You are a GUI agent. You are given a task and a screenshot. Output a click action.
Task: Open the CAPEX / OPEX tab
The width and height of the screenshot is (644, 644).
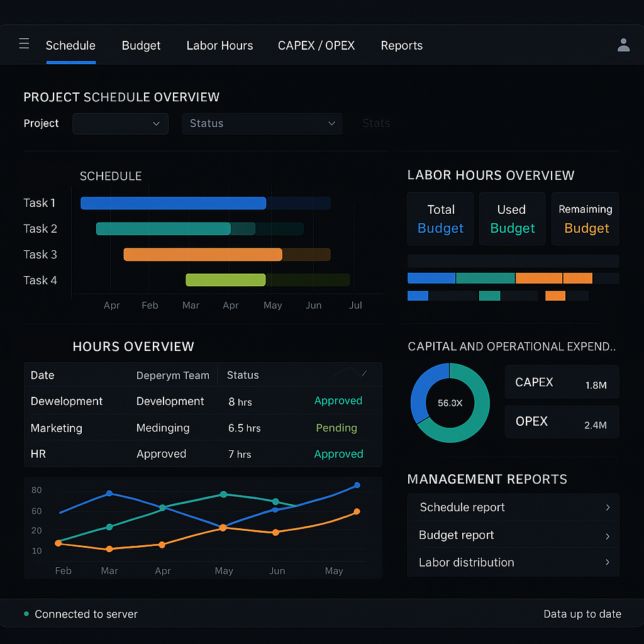[316, 45]
